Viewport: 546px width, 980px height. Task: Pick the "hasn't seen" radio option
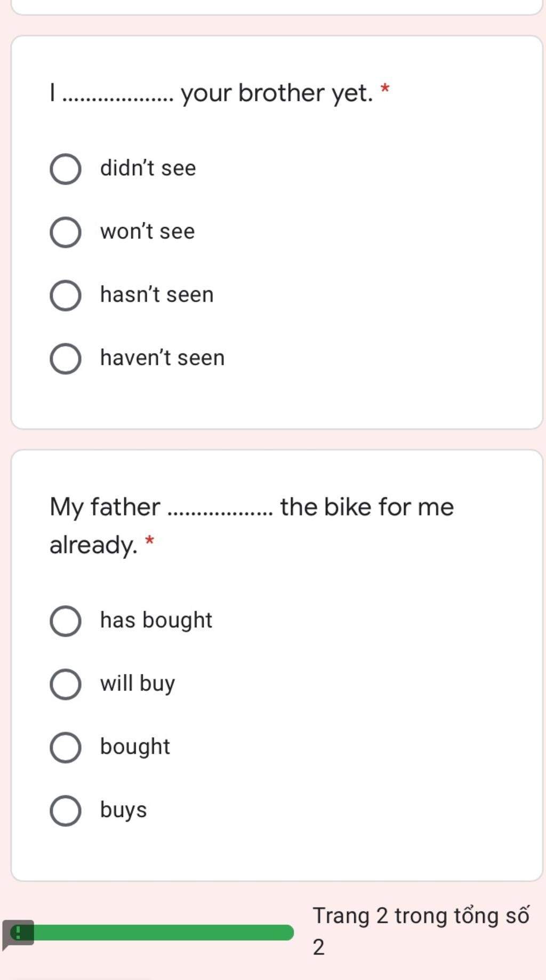66,295
